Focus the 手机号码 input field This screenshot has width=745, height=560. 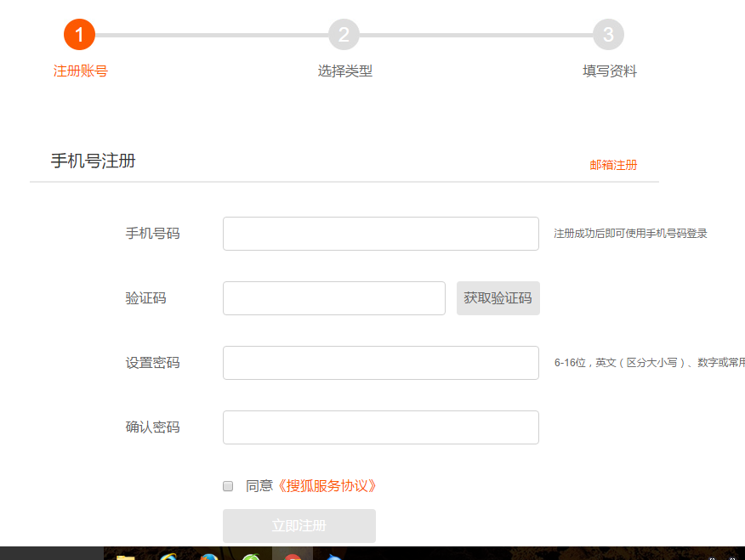381,234
